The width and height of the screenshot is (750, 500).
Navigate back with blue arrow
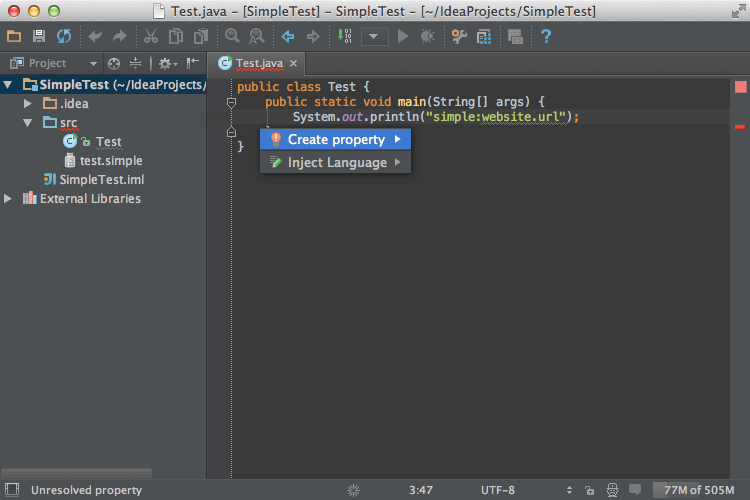click(287, 36)
